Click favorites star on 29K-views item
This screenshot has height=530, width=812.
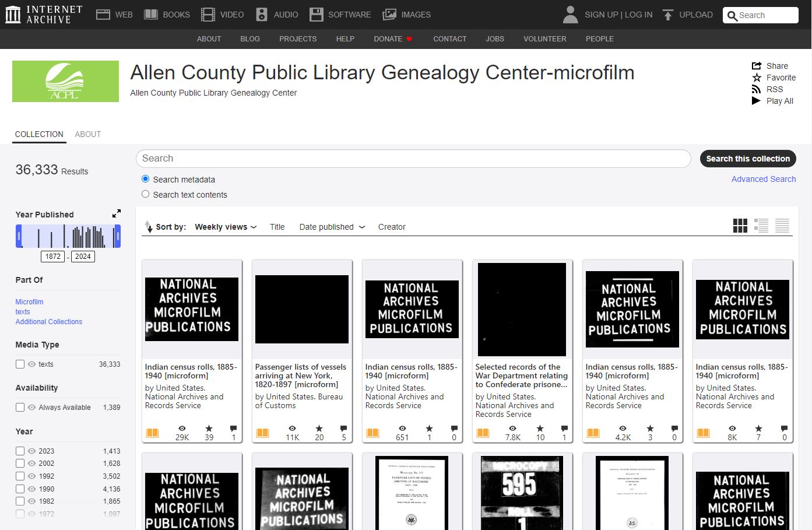coord(209,429)
